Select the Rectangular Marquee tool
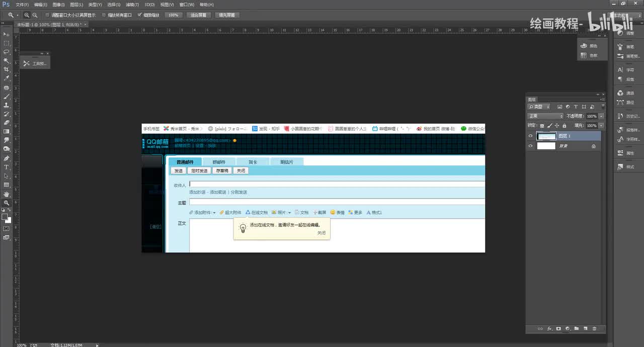 [x=7, y=43]
